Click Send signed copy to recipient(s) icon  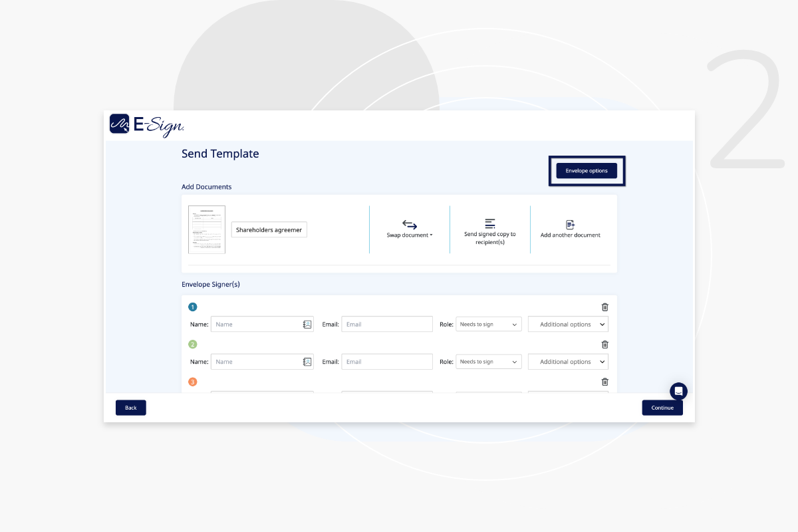click(490, 223)
